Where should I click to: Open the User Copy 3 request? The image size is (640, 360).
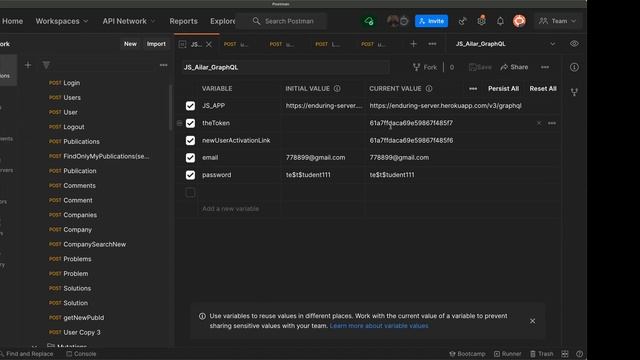pos(74,332)
